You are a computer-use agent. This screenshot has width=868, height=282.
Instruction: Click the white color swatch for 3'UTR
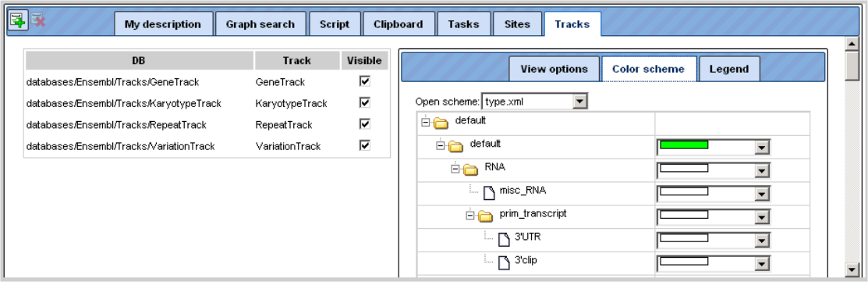684,238
